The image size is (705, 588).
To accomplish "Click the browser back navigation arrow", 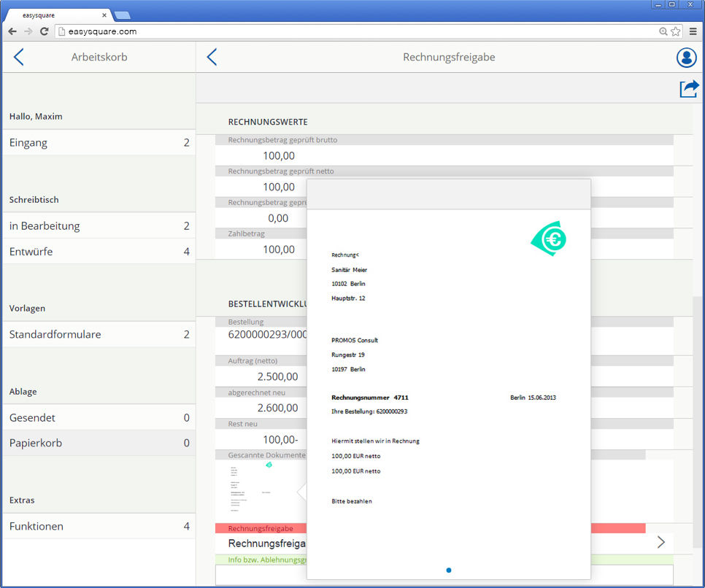I will click(x=12, y=31).
